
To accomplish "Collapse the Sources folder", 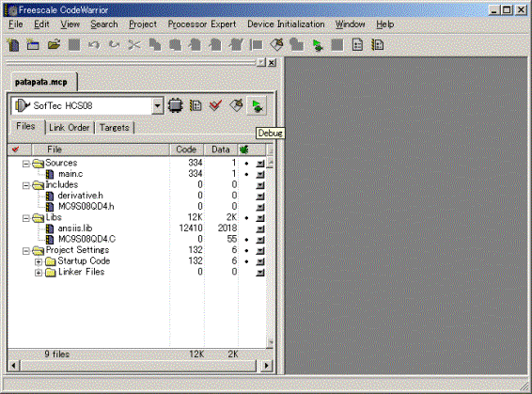I will click(26, 164).
